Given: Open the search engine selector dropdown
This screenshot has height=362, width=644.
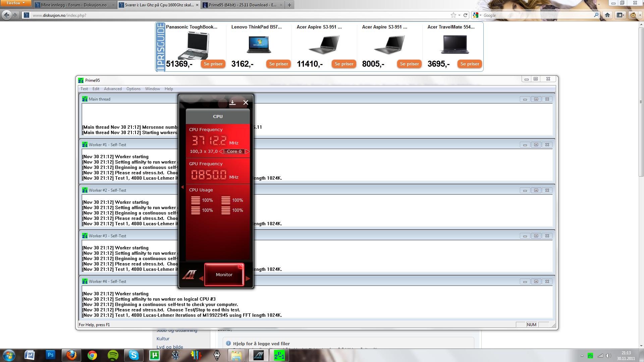Looking at the screenshot, I should point(477,15).
